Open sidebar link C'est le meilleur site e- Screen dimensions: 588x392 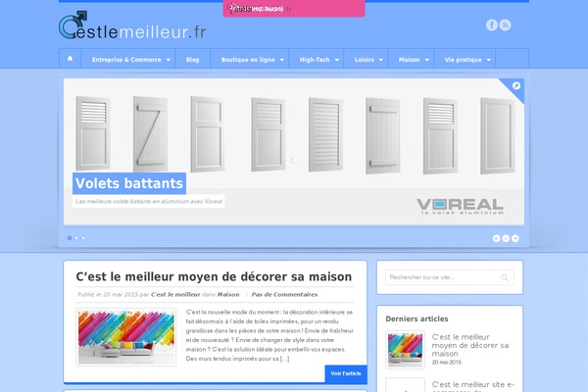(473, 386)
